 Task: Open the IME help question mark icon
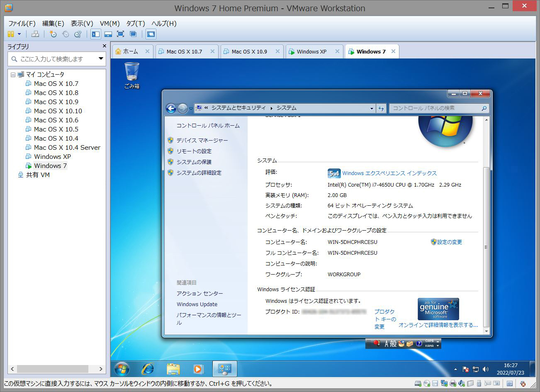pos(418,343)
